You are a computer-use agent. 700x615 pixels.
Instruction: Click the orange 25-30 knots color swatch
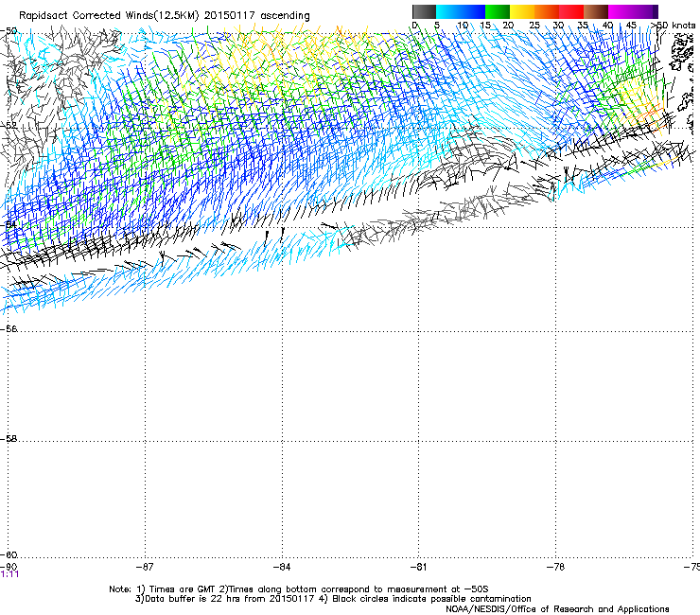click(547, 11)
